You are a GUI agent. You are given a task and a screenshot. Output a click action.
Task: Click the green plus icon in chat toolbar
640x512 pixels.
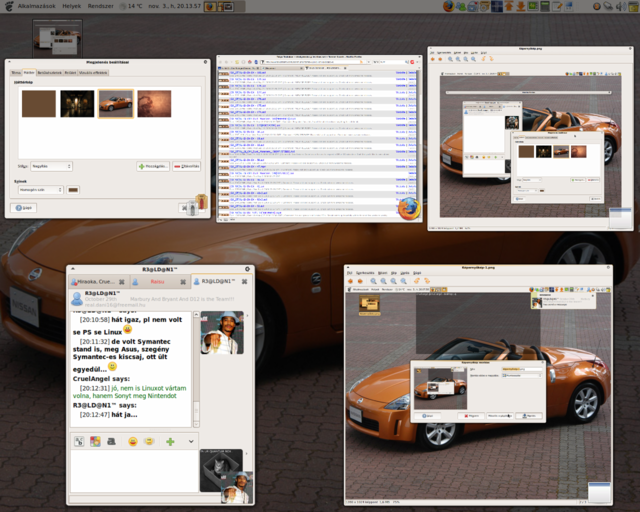[x=170, y=441]
